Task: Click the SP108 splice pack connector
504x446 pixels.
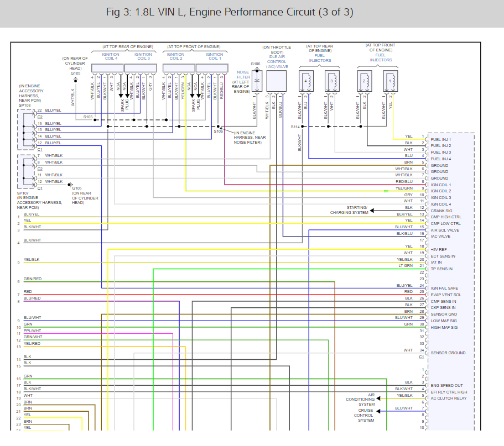Action: click(25, 129)
